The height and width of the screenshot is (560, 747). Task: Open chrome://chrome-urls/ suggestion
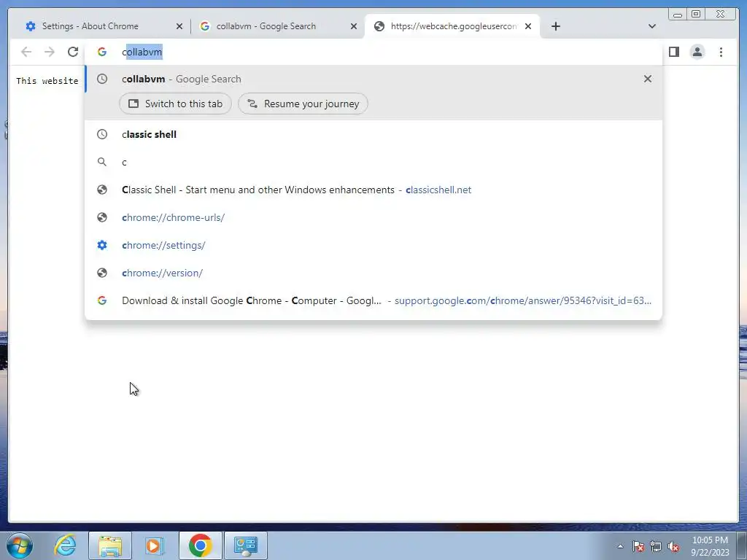click(373, 217)
